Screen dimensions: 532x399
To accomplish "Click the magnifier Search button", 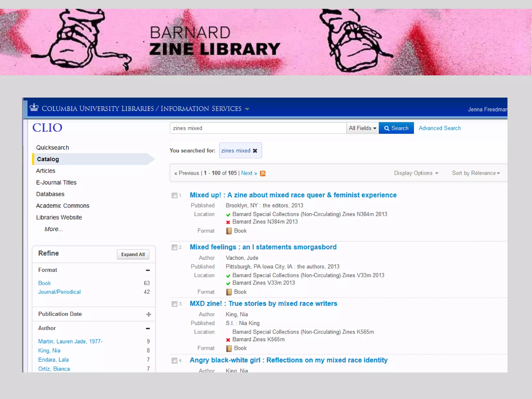I will tap(396, 128).
